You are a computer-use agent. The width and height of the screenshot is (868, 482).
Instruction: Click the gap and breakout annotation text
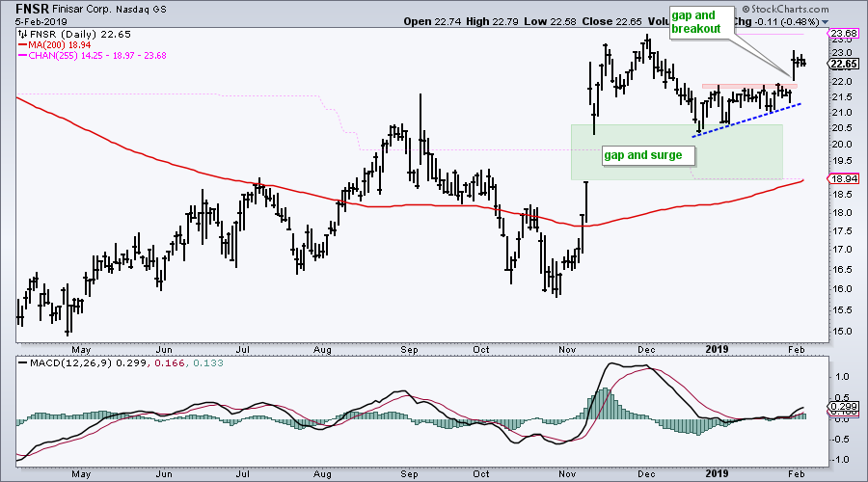click(x=696, y=22)
